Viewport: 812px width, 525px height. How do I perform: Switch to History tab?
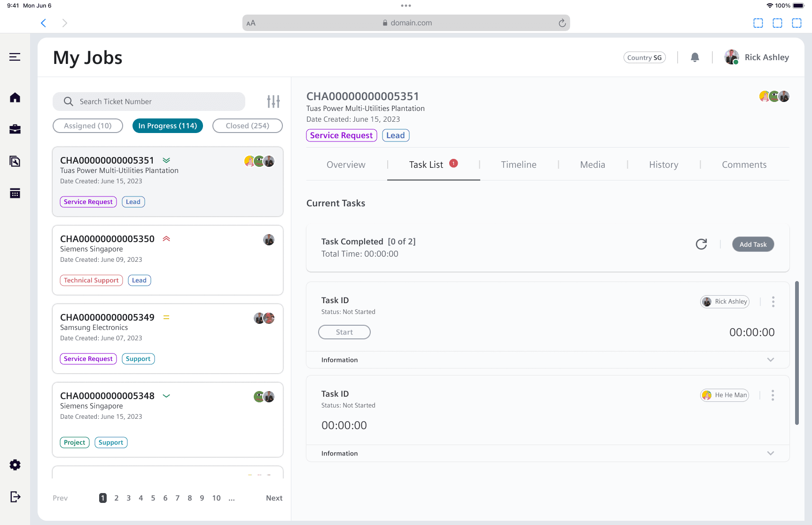pos(664,165)
